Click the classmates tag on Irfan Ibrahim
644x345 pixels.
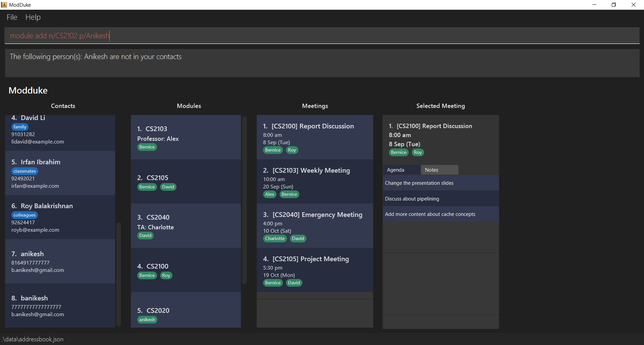tap(25, 171)
